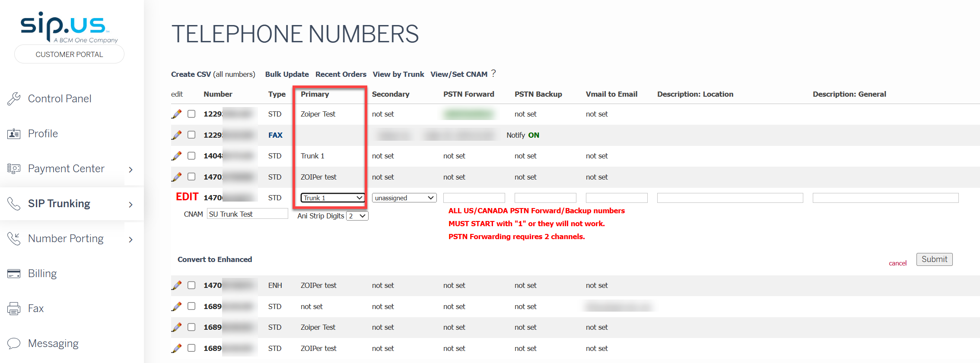
Task: Open Payment Center menu item
Action: 66,169
